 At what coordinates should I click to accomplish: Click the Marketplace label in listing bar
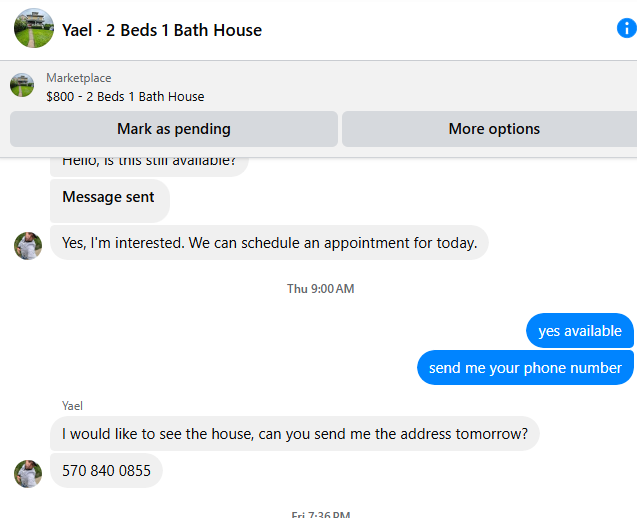pos(78,78)
